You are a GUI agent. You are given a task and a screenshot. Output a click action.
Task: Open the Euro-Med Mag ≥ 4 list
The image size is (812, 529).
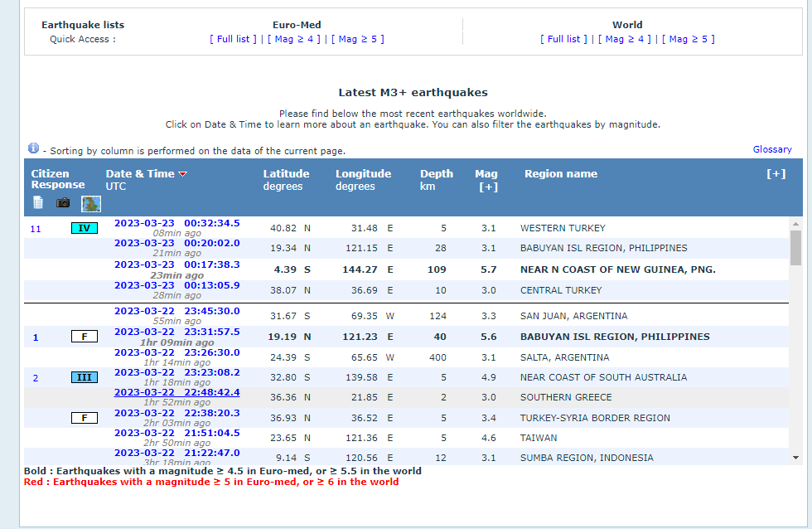[x=293, y=39]
